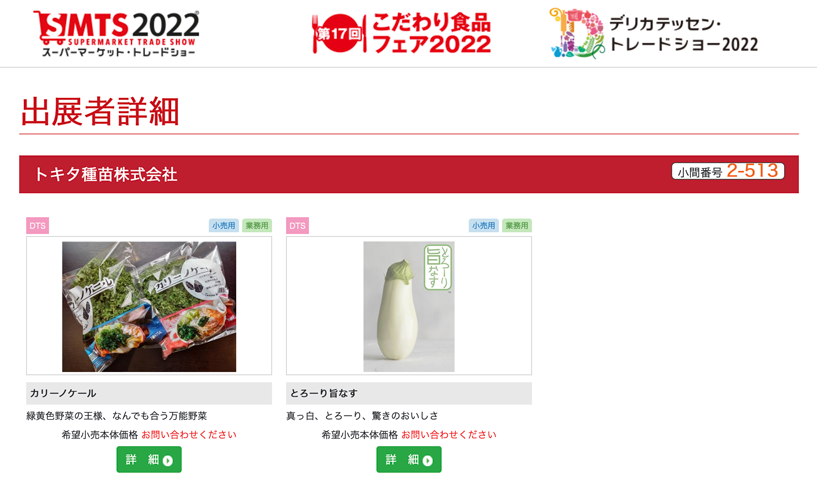Select the 小売用 tag above カリーノケール
817x500 pixels.
[x=224, y=226]
